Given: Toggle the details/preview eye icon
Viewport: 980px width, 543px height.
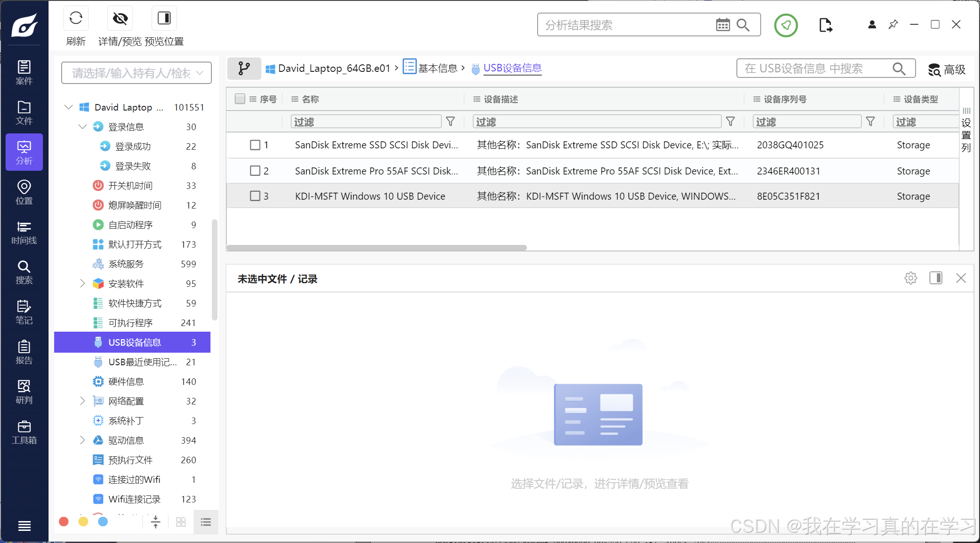Looking at the screenshot, I should (x=120, y=19).
